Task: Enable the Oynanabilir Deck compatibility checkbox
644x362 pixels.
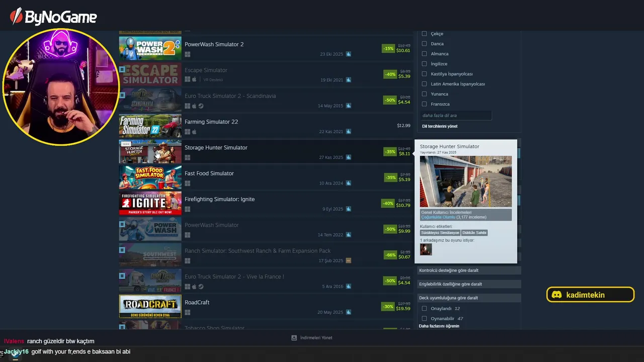Action: [424, 319]
